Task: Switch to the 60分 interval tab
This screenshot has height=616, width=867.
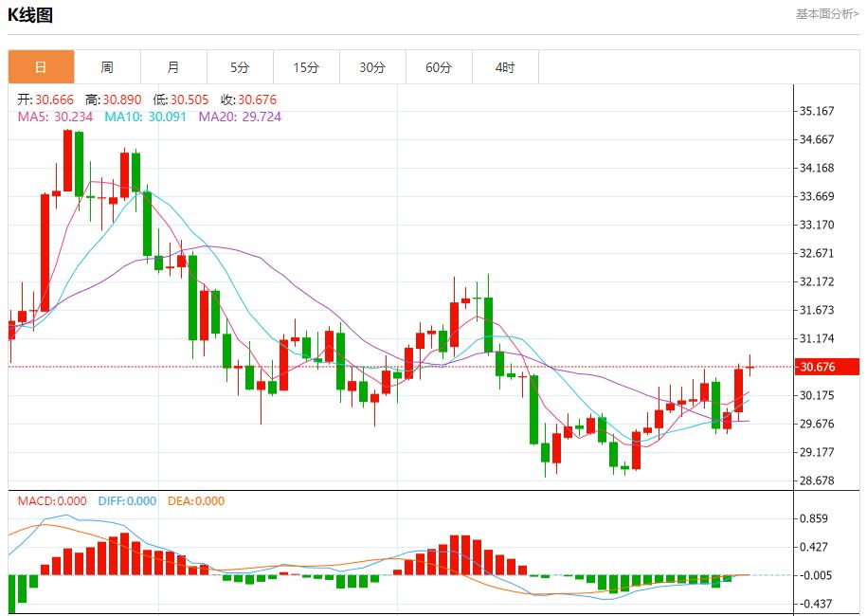Action: coord(439,67)
